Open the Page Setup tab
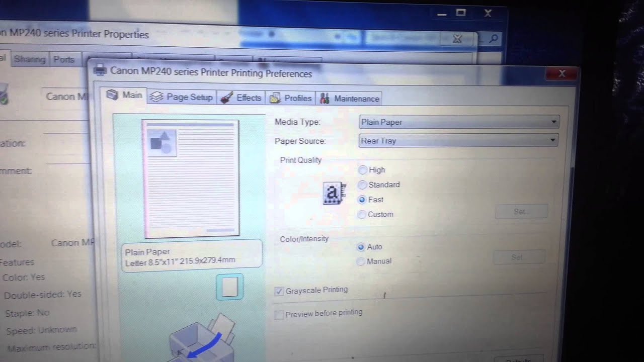644x362 pixels. (182, 97)
